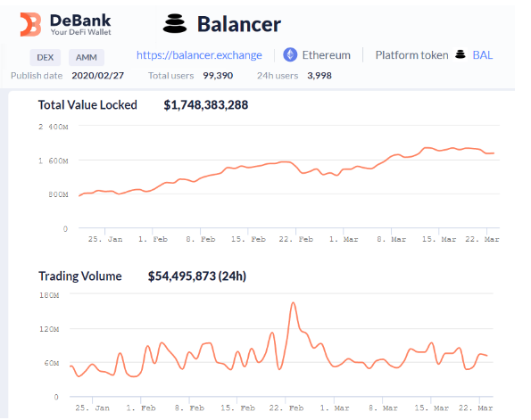Click the '1 600M' TVL axis label

[x=54, y=161]
